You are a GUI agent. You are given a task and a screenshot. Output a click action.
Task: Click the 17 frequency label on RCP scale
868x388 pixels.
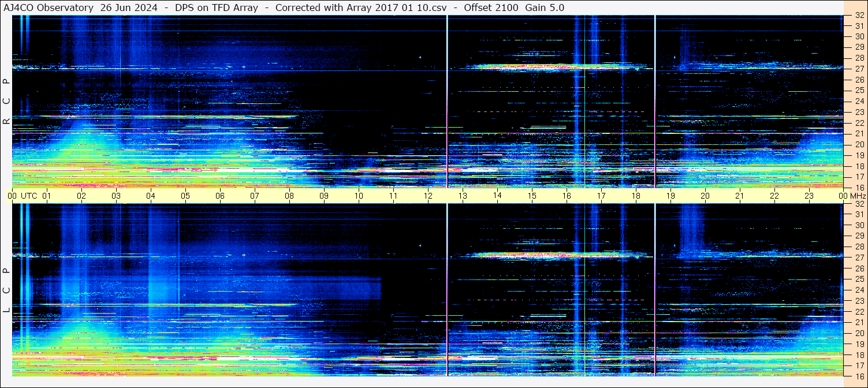tap(859, 177)
